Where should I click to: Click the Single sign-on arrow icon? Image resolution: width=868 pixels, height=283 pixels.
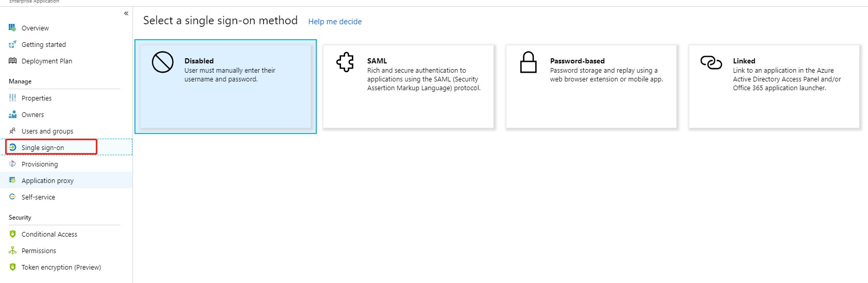click(x=12, y=147)
